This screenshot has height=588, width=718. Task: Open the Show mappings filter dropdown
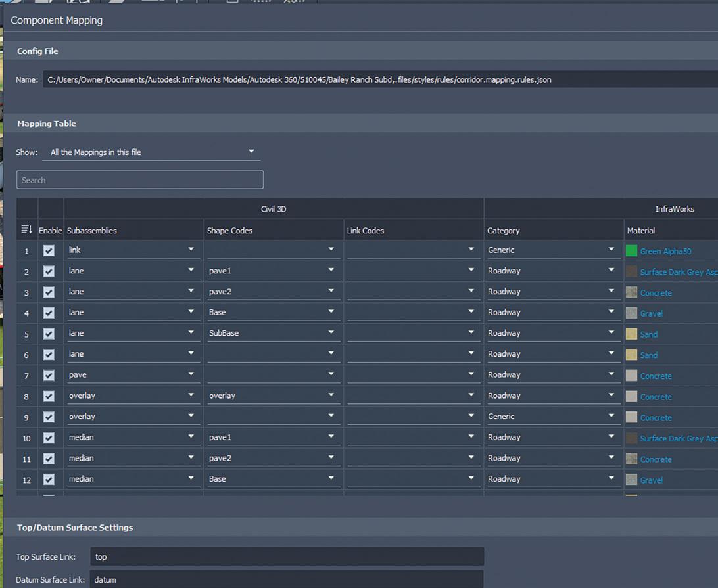[151, 152]
